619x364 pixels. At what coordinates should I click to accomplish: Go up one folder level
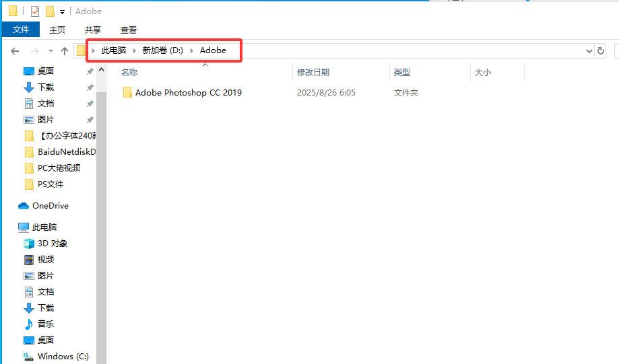(65, 51)
